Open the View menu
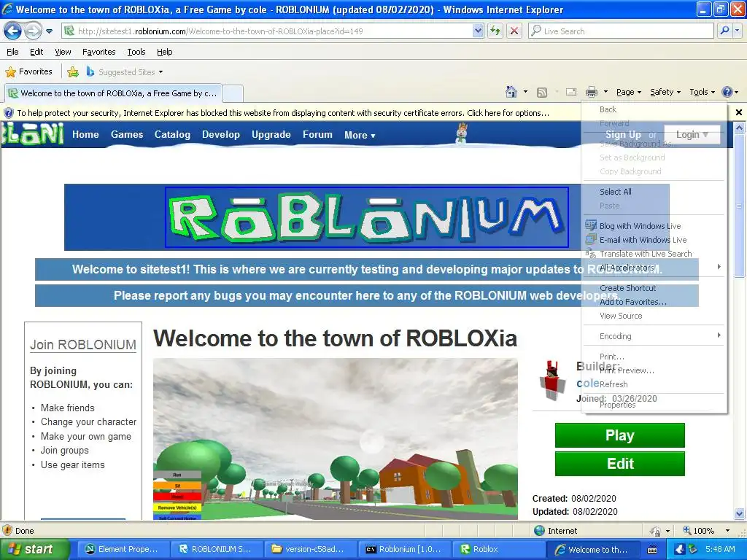This screenshot has width=747, height=560. pyautogui.click(x=63, y=52)
